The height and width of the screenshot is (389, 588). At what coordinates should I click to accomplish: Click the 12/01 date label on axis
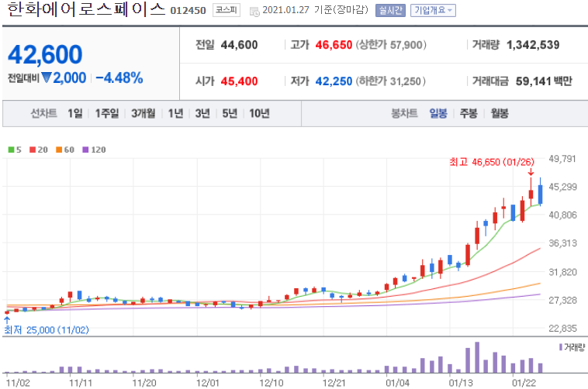[208, 383]
